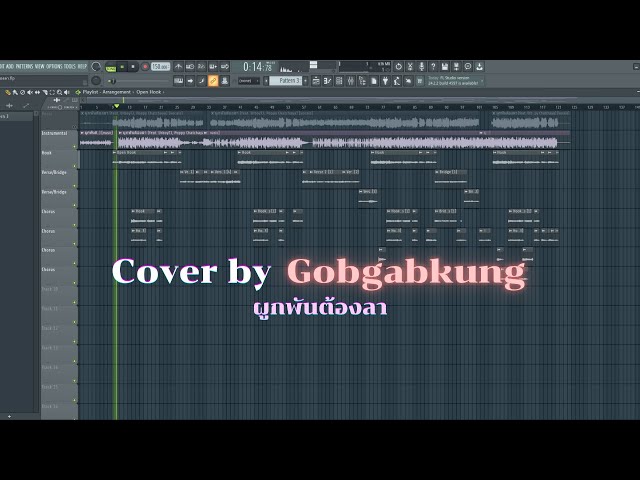Click the time display 0:14:78
Screen dimensions: 640x480
pos(258,67)
